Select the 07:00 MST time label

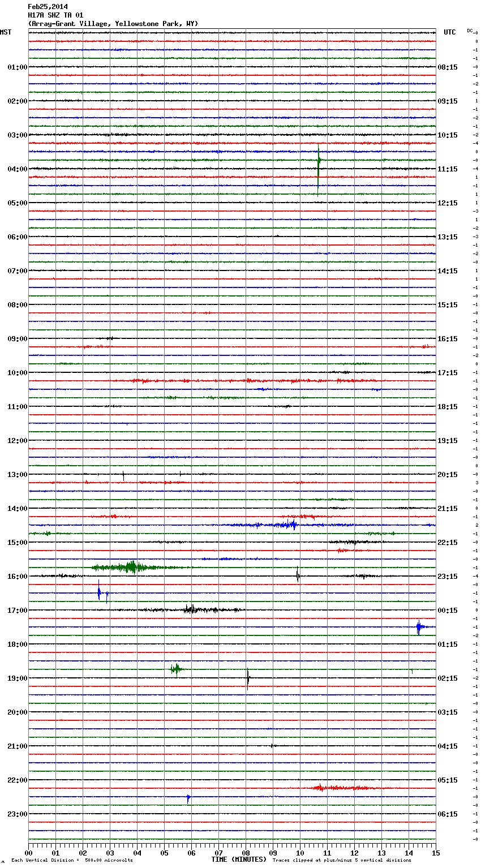point(18,271)
